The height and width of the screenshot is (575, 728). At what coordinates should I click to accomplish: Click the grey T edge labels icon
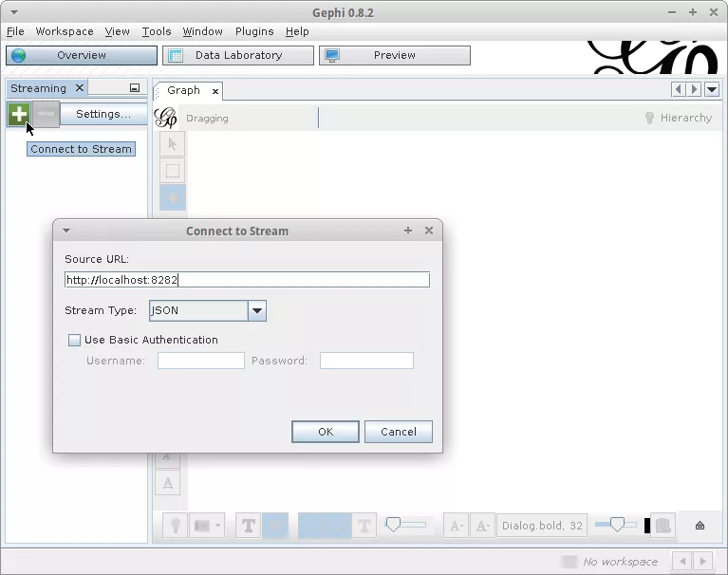coord(364,526)
